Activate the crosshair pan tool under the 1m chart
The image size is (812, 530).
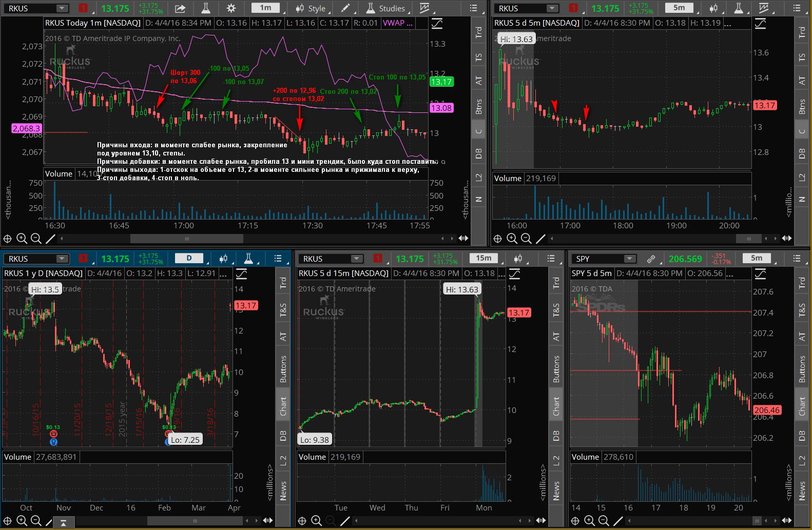coord(8,239)
